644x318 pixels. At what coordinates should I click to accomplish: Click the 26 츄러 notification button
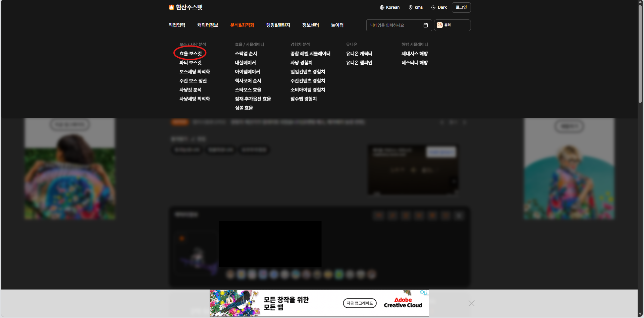(452, 25)
